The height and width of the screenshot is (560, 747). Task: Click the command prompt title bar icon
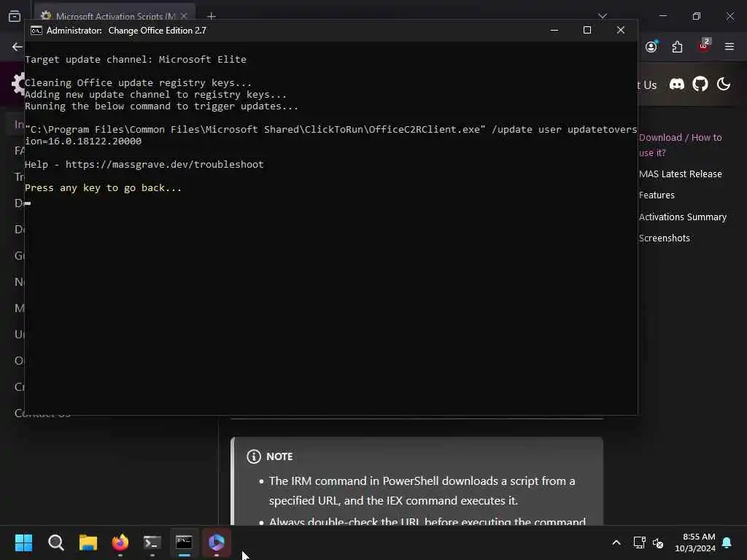pos(36,31)
